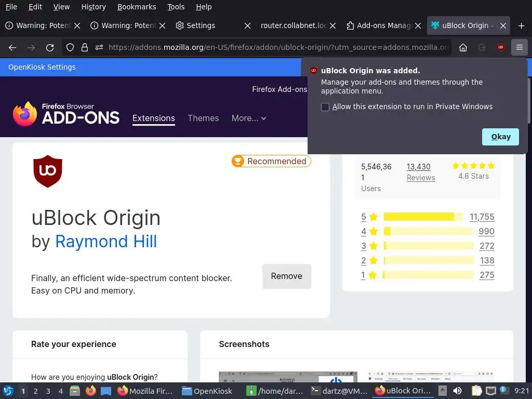Open the 138 two-star reviews count
This screenshot has width=532, height=399.
487,261
